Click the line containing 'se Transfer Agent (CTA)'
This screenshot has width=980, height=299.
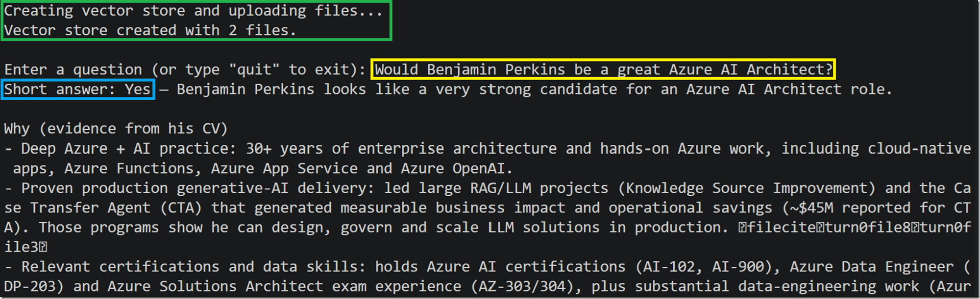(x=488, y=208)
